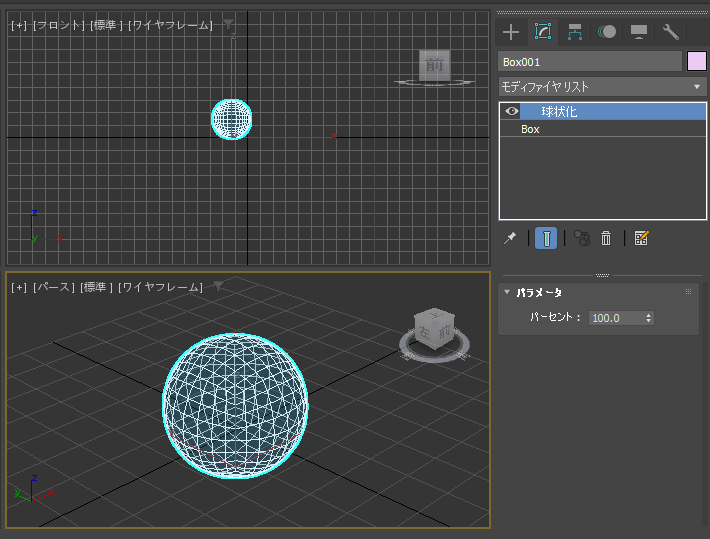Click ViewCube 前 face in Front viewport
The image size is (710, 539).
click(x=434, y=65)
